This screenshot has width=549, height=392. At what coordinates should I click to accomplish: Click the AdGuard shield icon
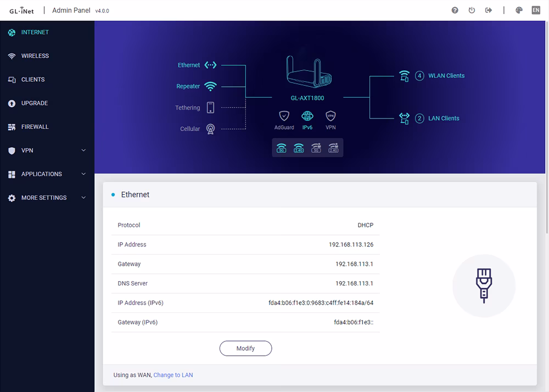tap(284, 116)
